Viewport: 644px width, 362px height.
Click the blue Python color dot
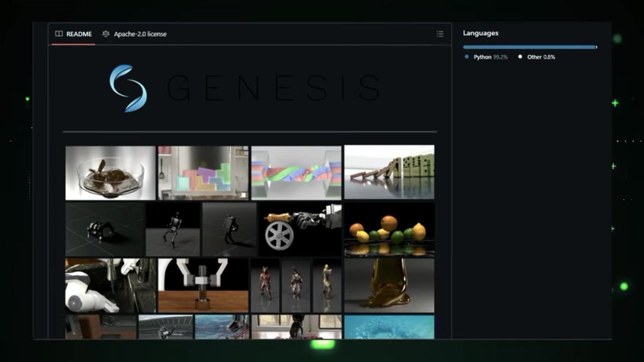467,57
